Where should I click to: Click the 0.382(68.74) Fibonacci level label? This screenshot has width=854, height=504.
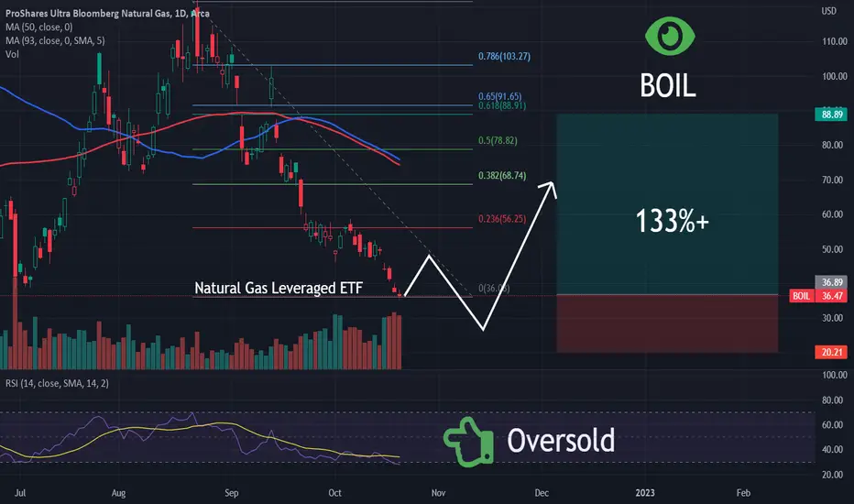click(502, 175)
